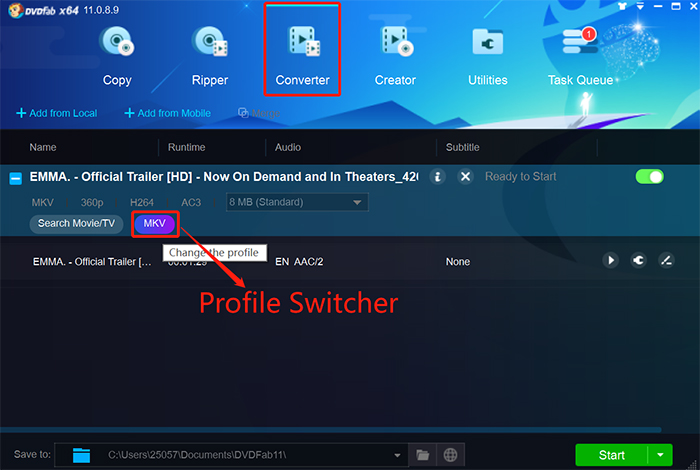Viewport: 700px width, 470px height.
Task: Play preview of the video title
Action: pyautogui.click(x=611, y=261)
